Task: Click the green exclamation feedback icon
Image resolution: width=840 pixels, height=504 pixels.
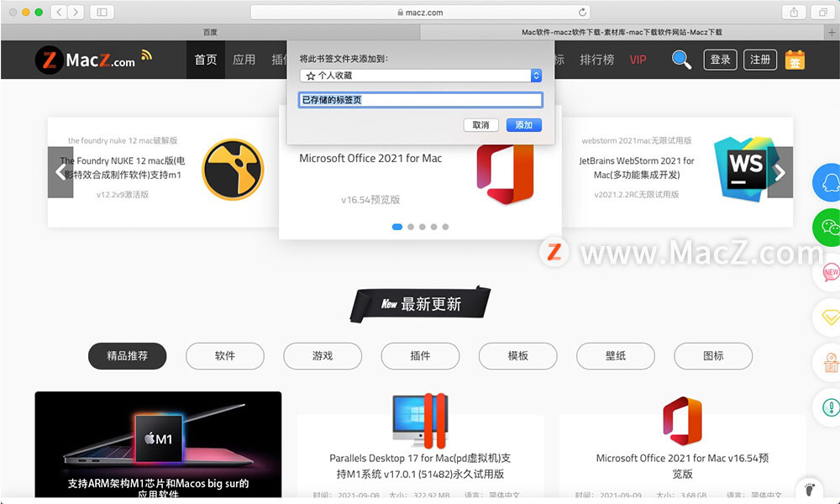Action: (828, 407)
